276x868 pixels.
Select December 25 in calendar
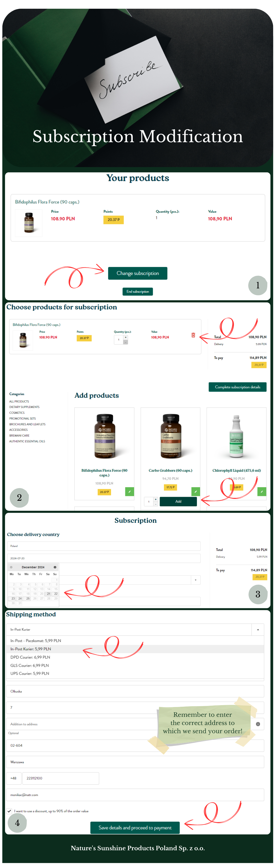click(x=27, y=598)
